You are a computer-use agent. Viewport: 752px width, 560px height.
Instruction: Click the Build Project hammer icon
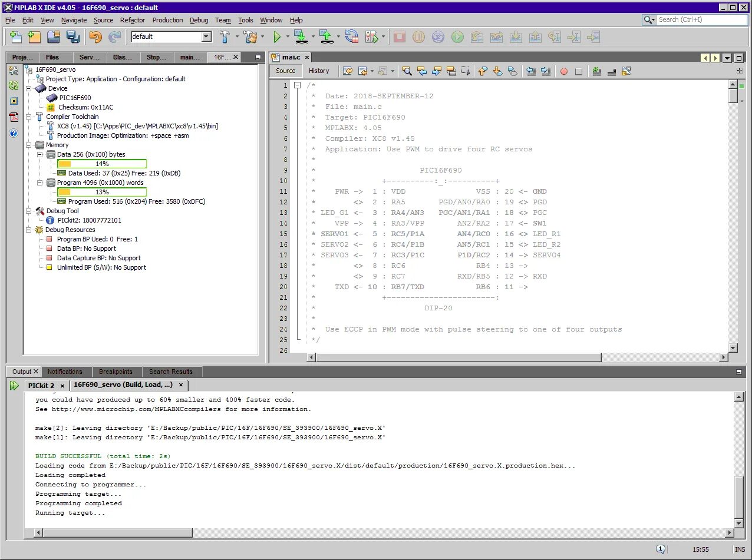pos(225,37)
